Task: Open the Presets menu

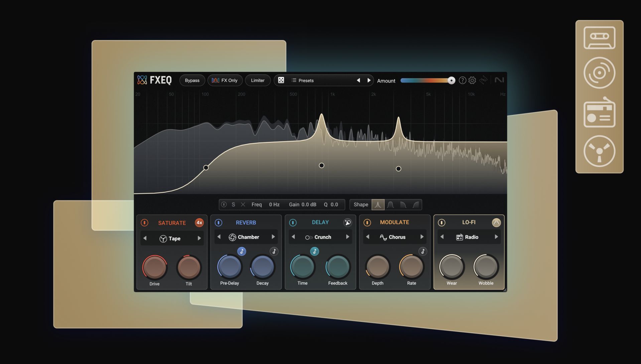Action: click(x=302, y=80)
